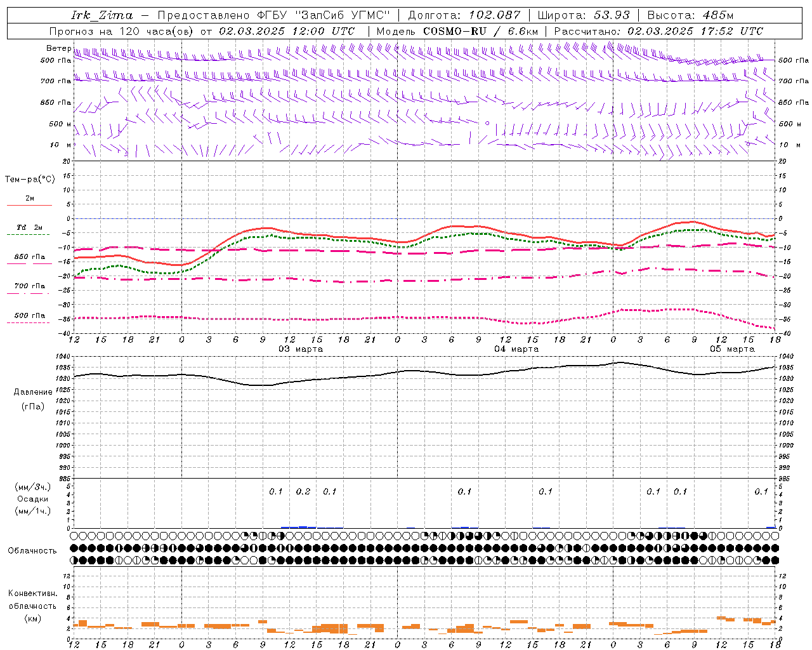This screenshot has width=812, height=650.
Task: Click the Прогноз на 120 часа(ов) text
Action: pos(122,31)
